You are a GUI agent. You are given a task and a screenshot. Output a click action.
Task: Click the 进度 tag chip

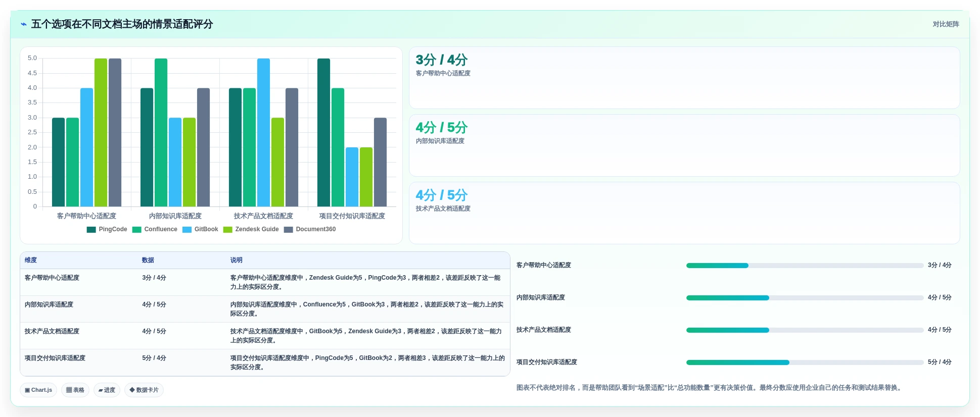pos(107,390)
